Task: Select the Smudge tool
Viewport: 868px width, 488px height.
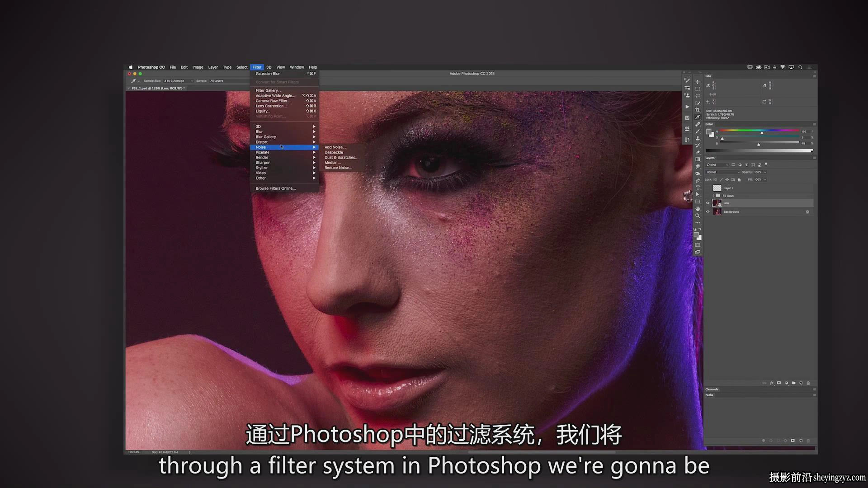Action: (698, 166)
